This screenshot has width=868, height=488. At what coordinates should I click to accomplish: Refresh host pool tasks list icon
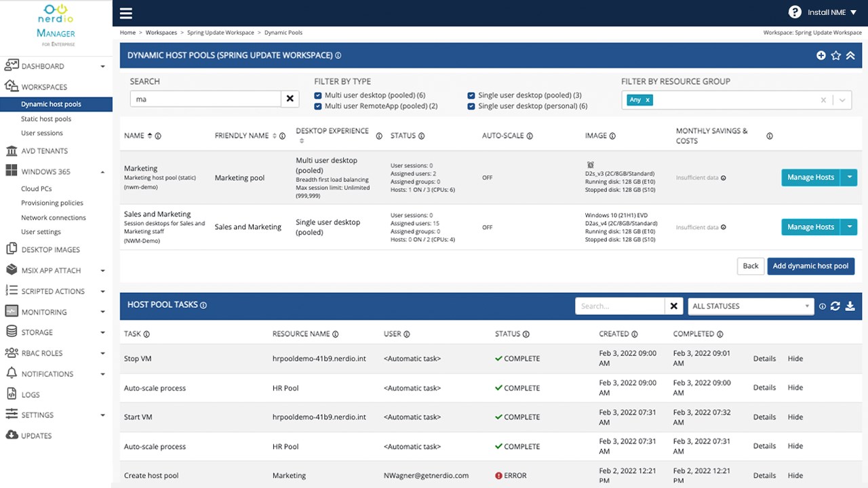point(835,306)
